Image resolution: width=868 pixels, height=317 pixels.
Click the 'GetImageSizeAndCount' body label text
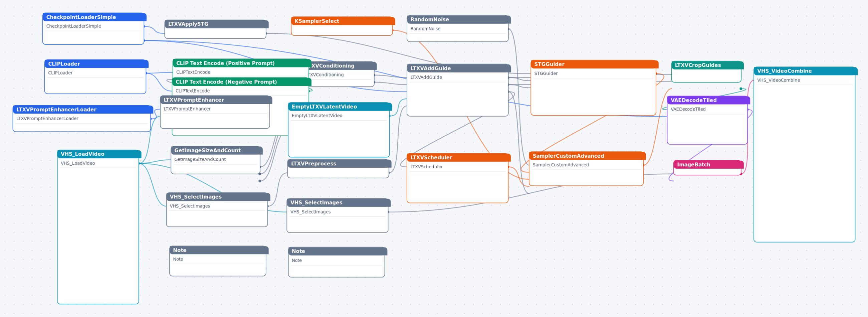[200, 160]
